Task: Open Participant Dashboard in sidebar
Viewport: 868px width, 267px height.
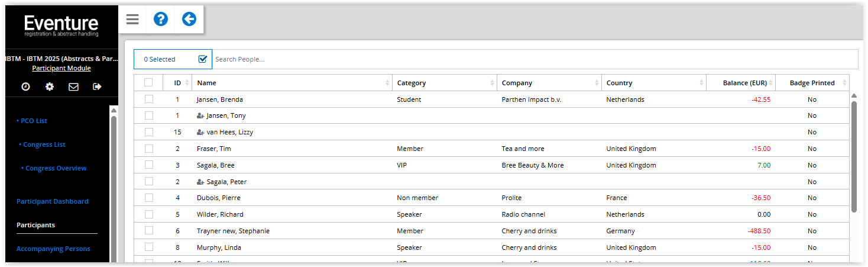Action: pyautogui.click(x=53, y=201)
